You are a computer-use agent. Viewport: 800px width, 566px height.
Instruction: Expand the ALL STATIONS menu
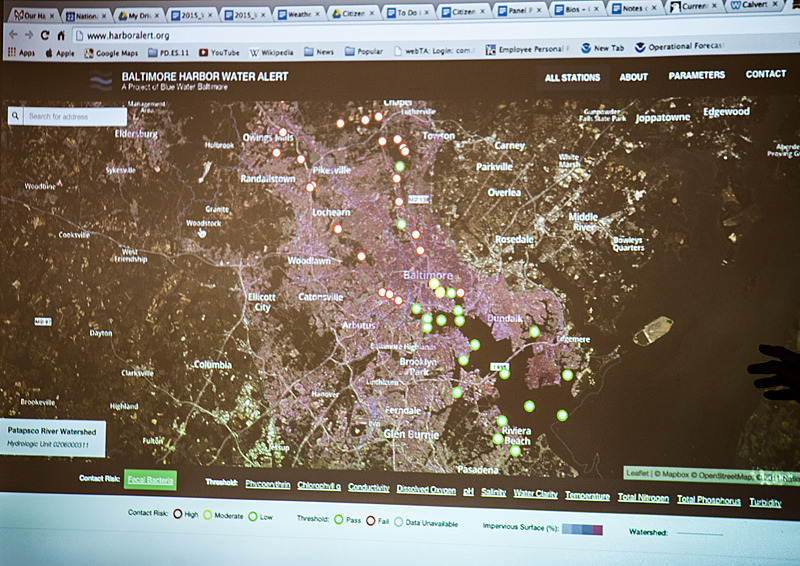tap(572, 77)
